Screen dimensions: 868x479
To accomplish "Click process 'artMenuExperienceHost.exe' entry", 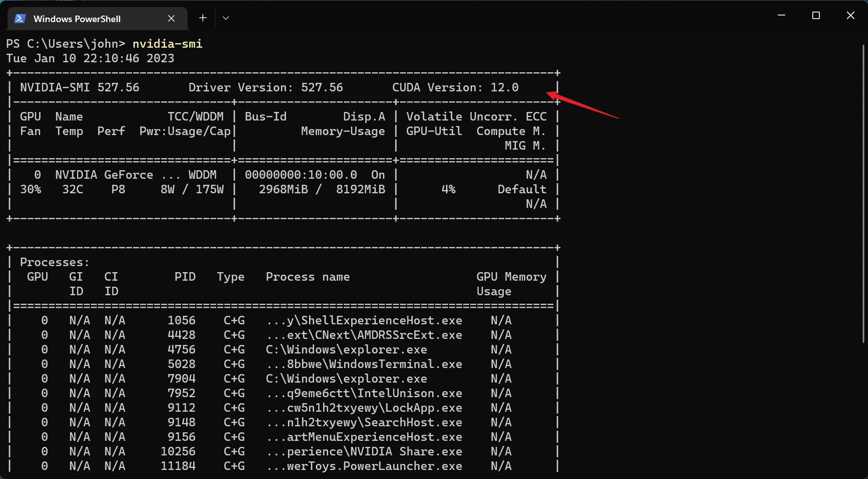I will tap(364, 437).
